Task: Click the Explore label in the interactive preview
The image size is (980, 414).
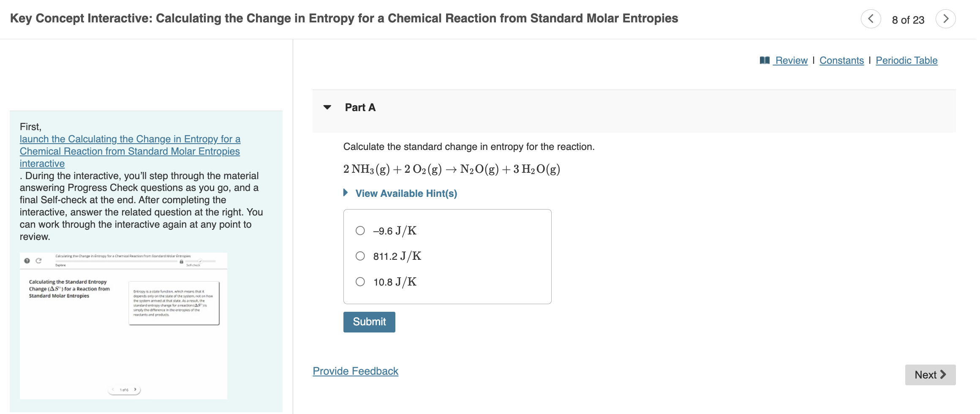Action: click(60, 265)
